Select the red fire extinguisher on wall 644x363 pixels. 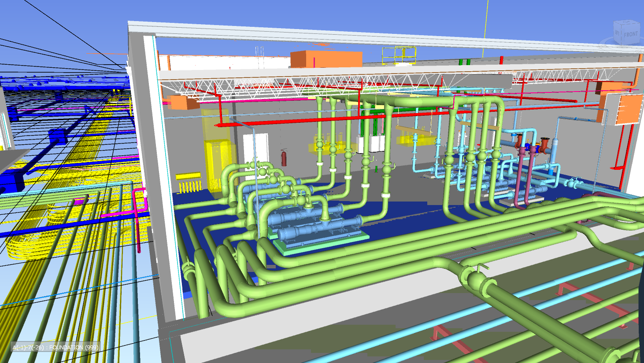[x=284, y=158]
